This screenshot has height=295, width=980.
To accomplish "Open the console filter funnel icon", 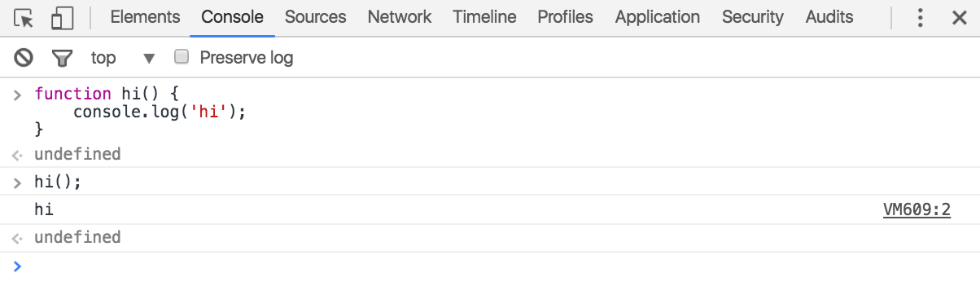I will pyautogui.click(x=62, y=58).
